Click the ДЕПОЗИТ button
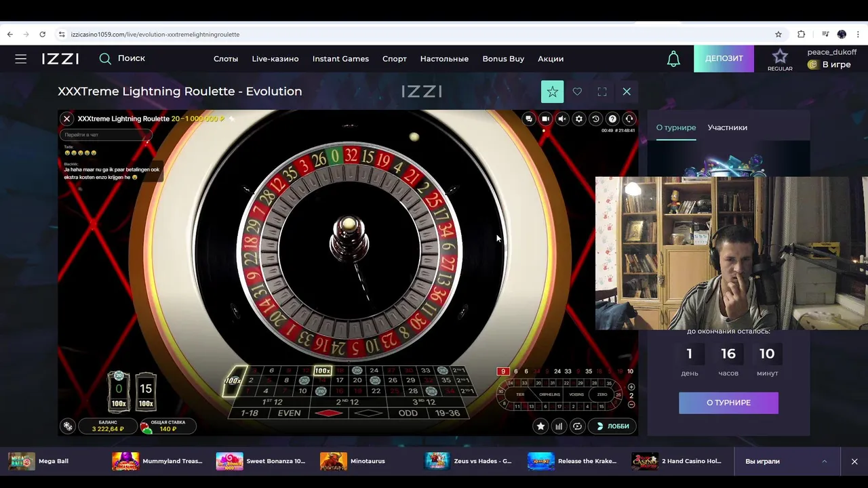The height and width of the screenshot is (488, 868). [724, 58]
